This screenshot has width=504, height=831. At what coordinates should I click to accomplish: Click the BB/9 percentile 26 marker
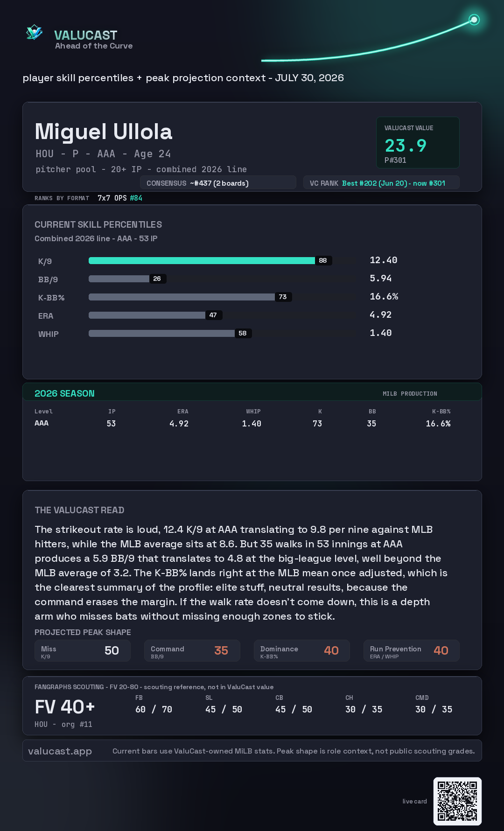157,279
